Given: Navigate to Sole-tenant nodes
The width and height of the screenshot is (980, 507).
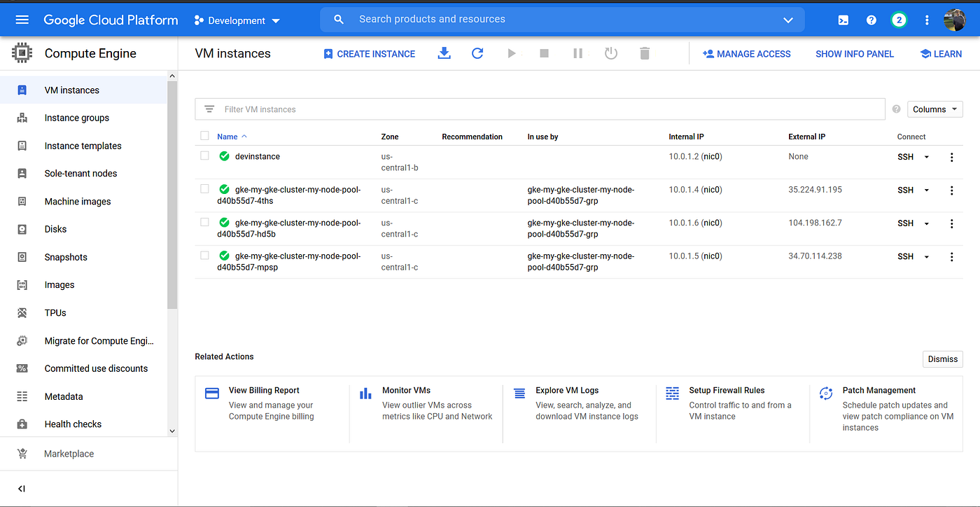Looking at the screenshot, I should (84, 173).
